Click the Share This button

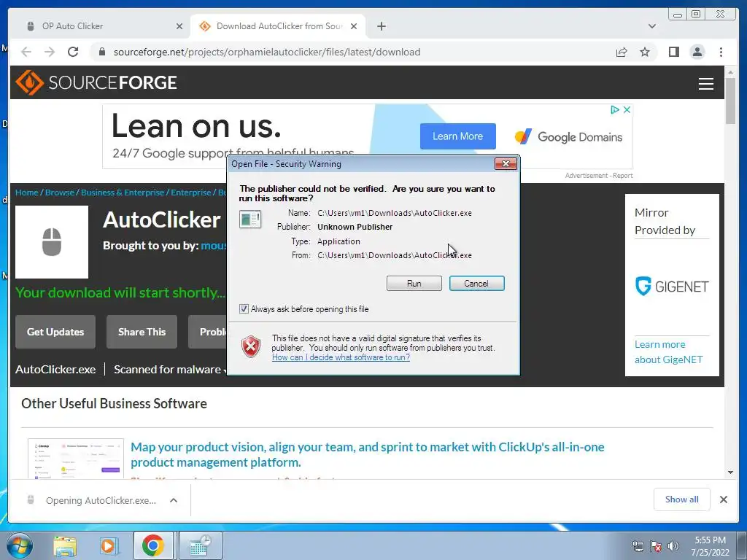tap(142, 332)
